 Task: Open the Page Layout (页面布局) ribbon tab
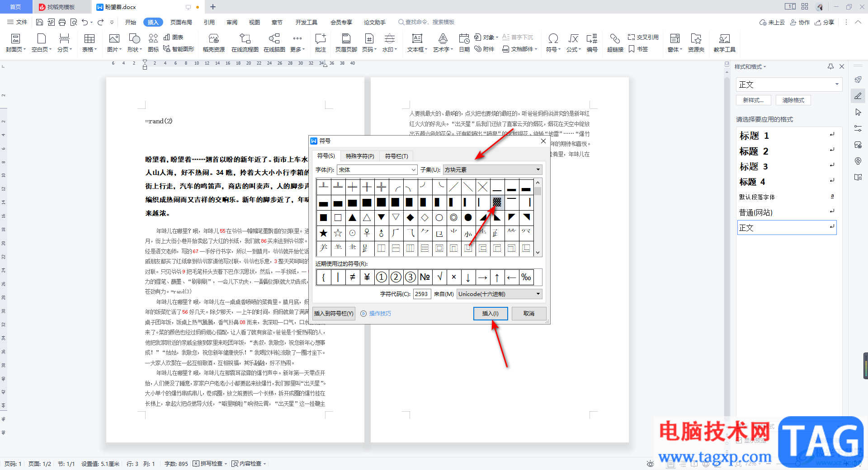click(x=181, y=22)
